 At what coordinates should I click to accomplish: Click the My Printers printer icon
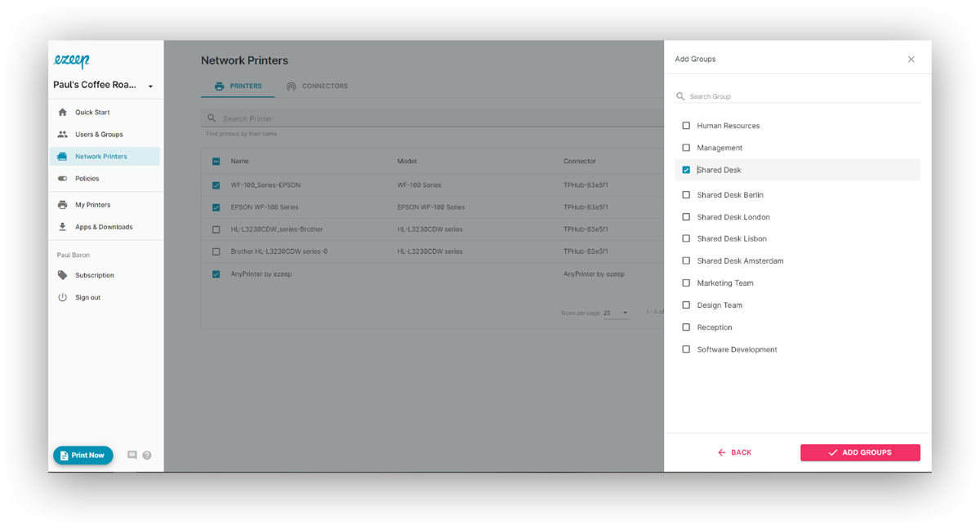[x=63, y=205]
